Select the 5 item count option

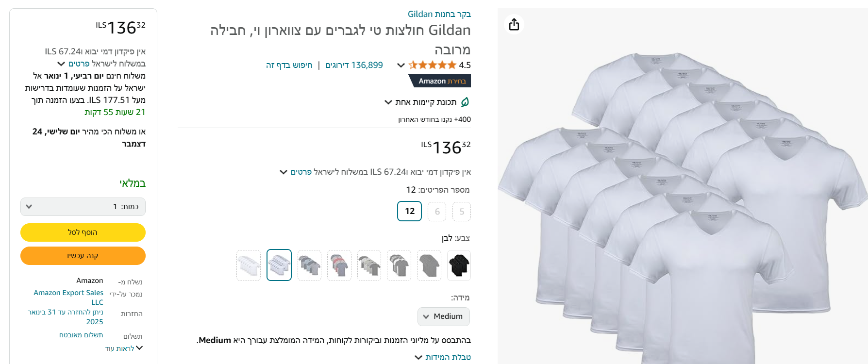[462, 212]
